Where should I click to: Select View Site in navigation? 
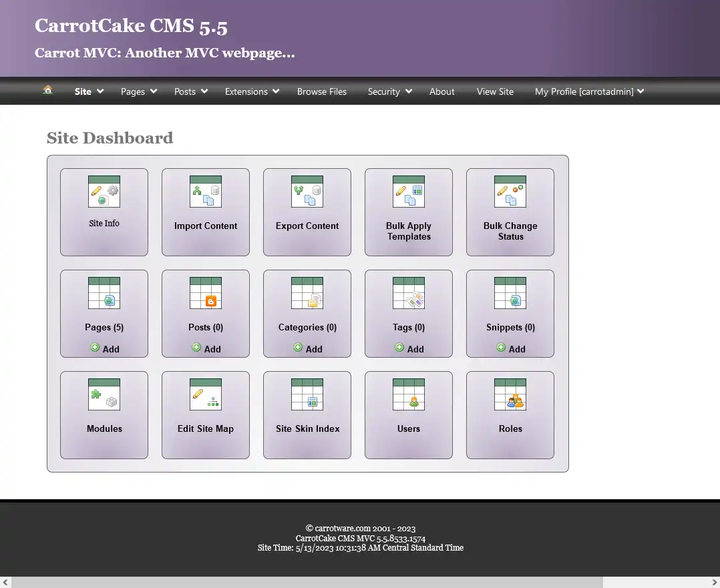495,91
